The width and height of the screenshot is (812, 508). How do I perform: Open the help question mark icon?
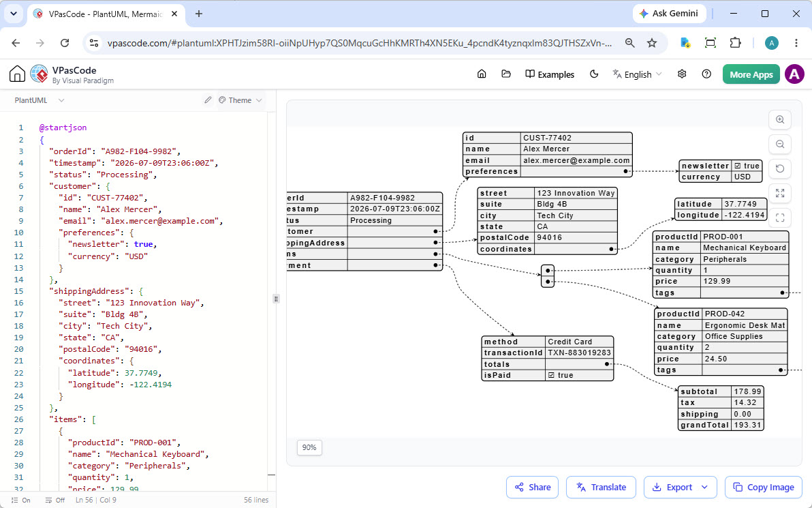click(706, 74)
